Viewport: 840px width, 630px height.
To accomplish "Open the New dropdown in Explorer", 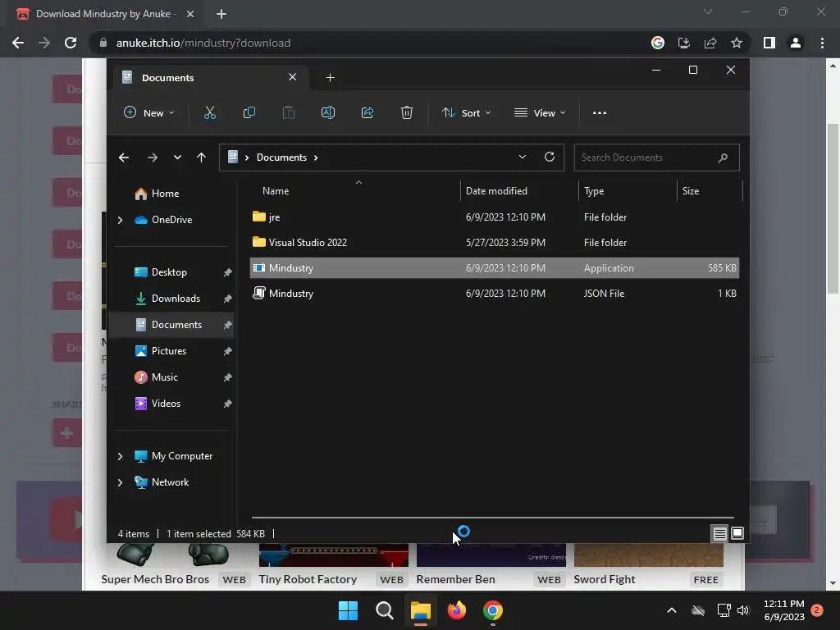I will [x=149, y=113].
